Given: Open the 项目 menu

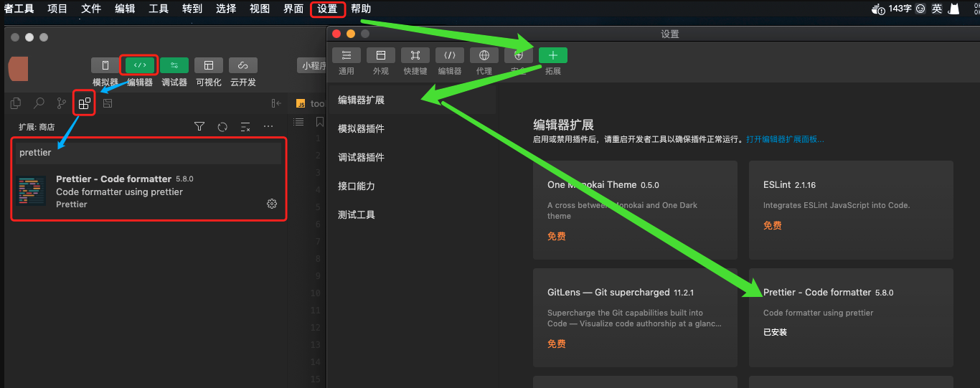Looking at the screenshot, I should point(57,9).
